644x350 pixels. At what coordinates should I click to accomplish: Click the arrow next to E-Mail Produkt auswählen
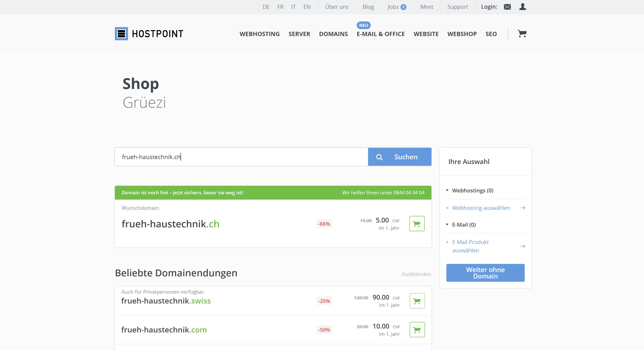(523, 246)
